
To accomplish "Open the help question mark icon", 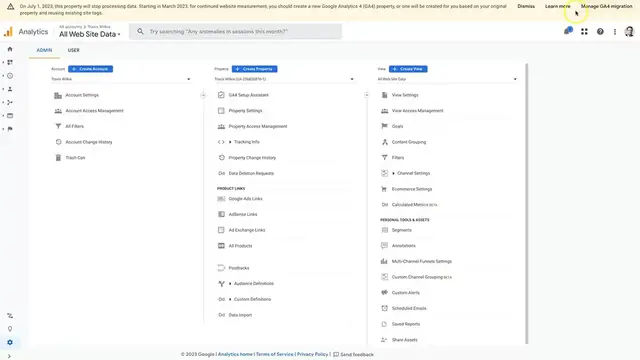I will click(x=600, y=31).
